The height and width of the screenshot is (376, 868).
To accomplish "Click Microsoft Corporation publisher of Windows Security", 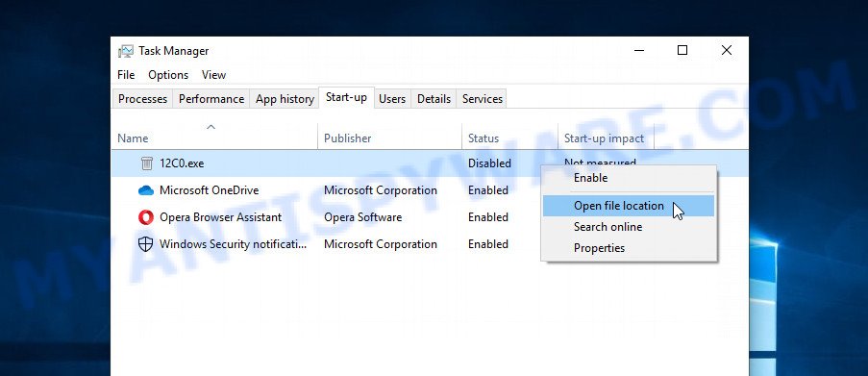I will point(381,244).
